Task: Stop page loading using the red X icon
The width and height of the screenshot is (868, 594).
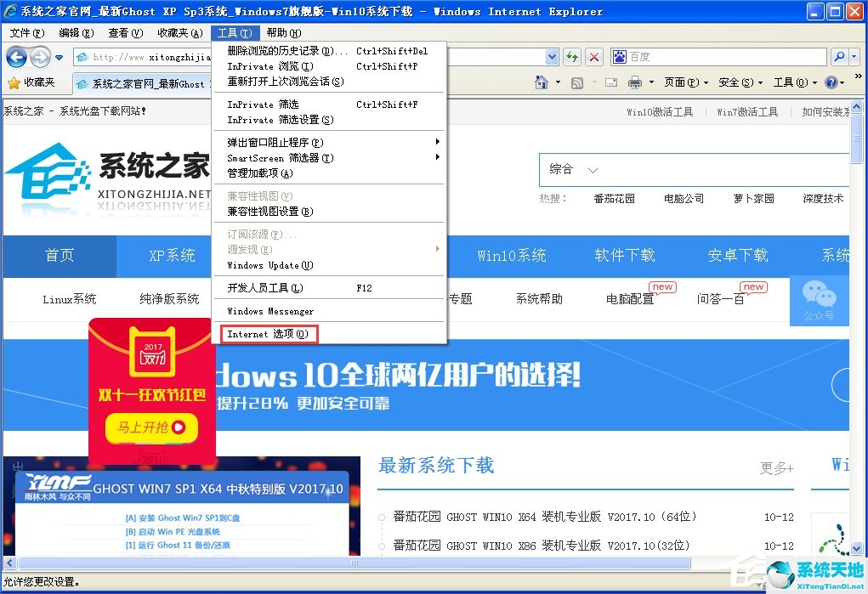Action: click(593, 57)
